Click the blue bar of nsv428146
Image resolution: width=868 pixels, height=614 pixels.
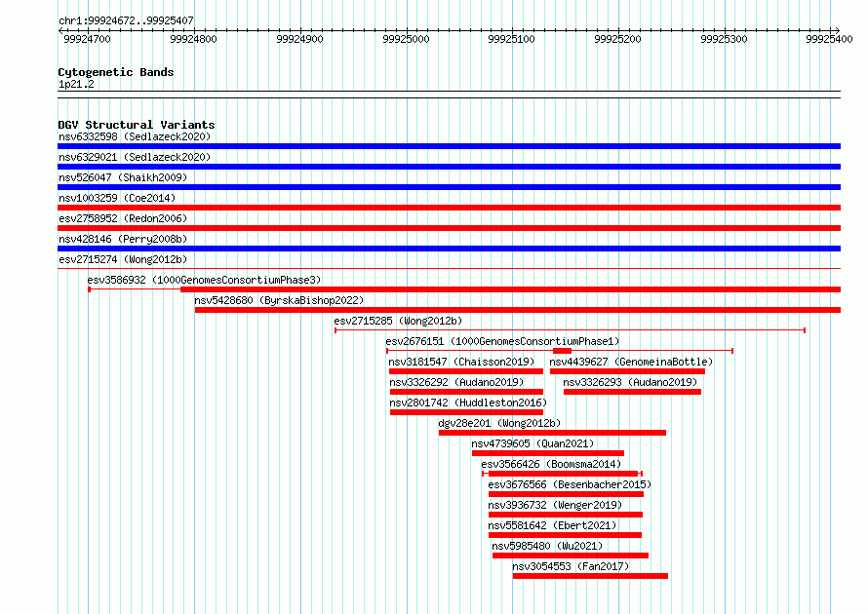point(449,249)
